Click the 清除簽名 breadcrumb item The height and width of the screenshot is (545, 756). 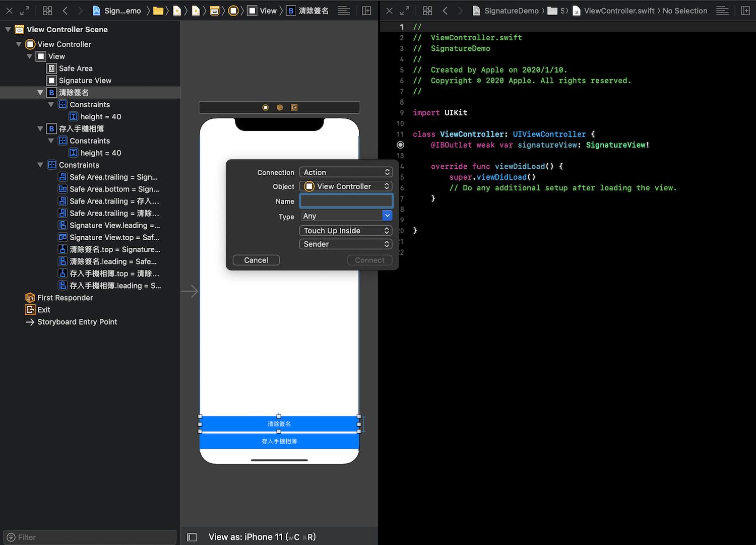click(x=307, y=11)
